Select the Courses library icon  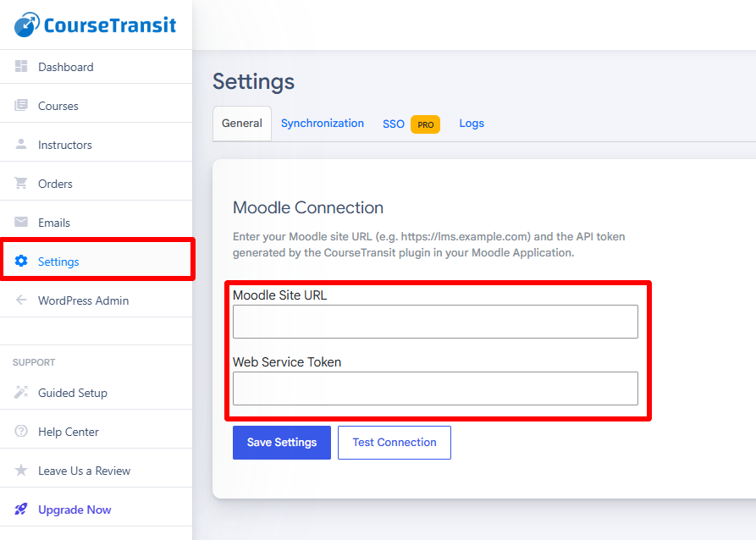(x=21, y=105)
